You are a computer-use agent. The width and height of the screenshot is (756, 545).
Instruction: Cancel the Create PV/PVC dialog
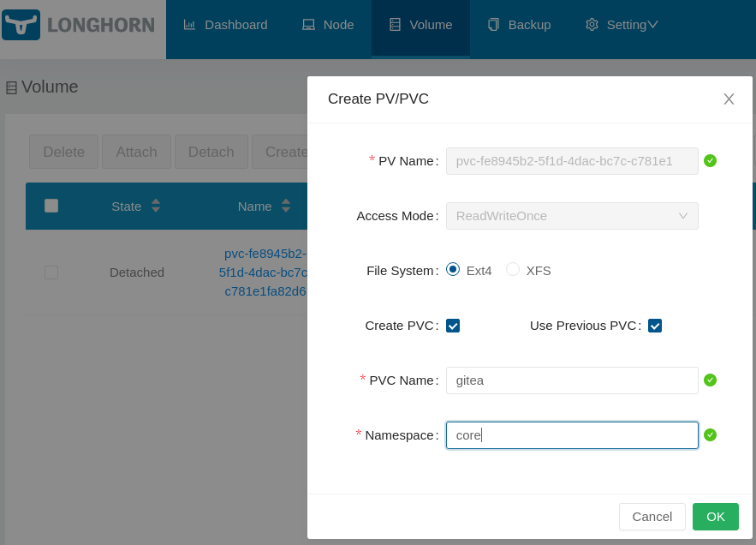pyautogui.click(x=652, y=517)
